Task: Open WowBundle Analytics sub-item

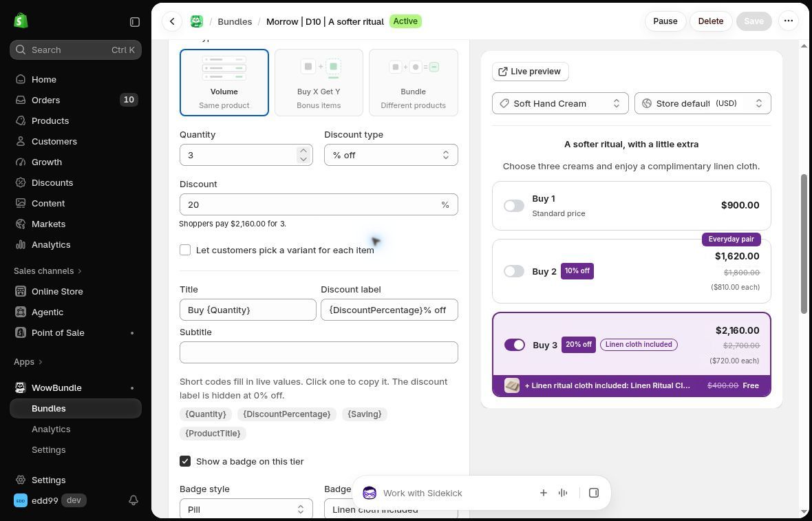Action: tap(75, 429)
